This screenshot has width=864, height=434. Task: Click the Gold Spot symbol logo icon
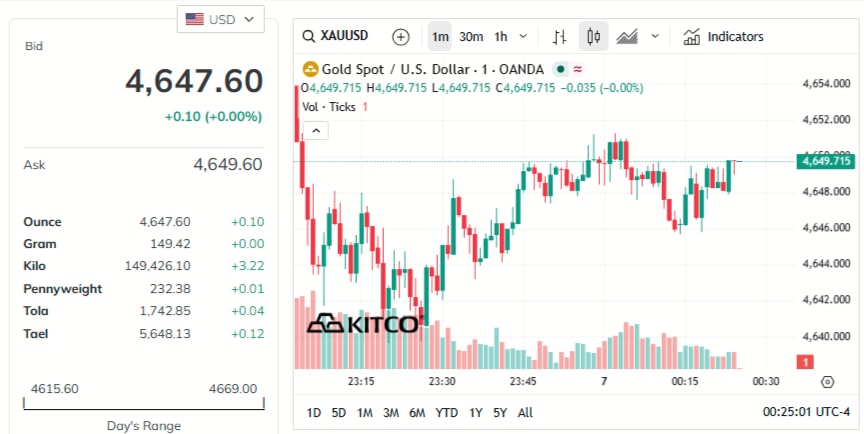click(310, 69)
